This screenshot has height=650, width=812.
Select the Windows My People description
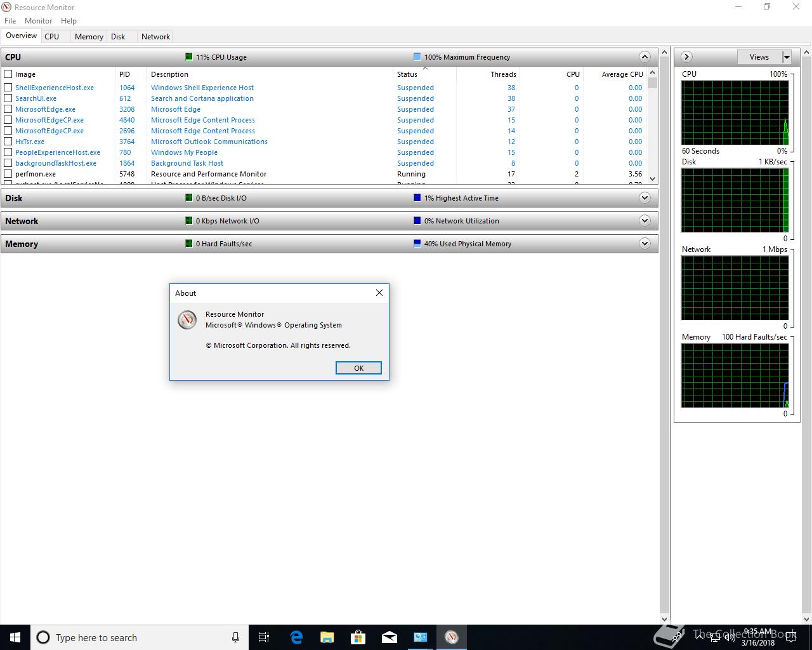(x=184, y=152)
